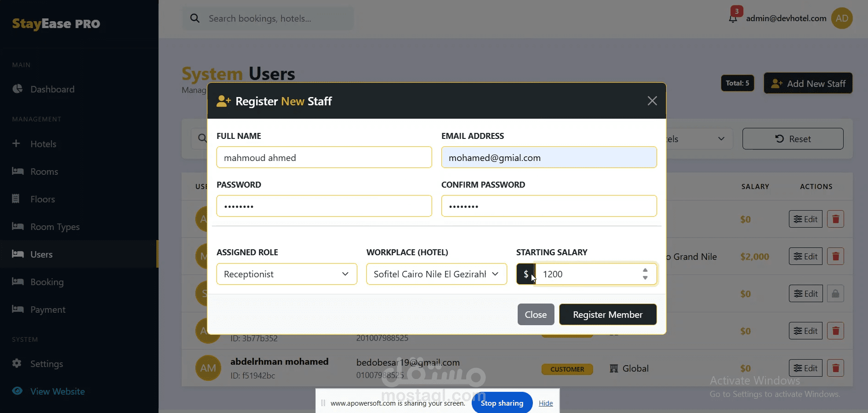Image resolution: width=868 pixels, height=413 pixels.
Task: Click the AD user avatar
Action: pyautogui.click(x=842, y=18)
